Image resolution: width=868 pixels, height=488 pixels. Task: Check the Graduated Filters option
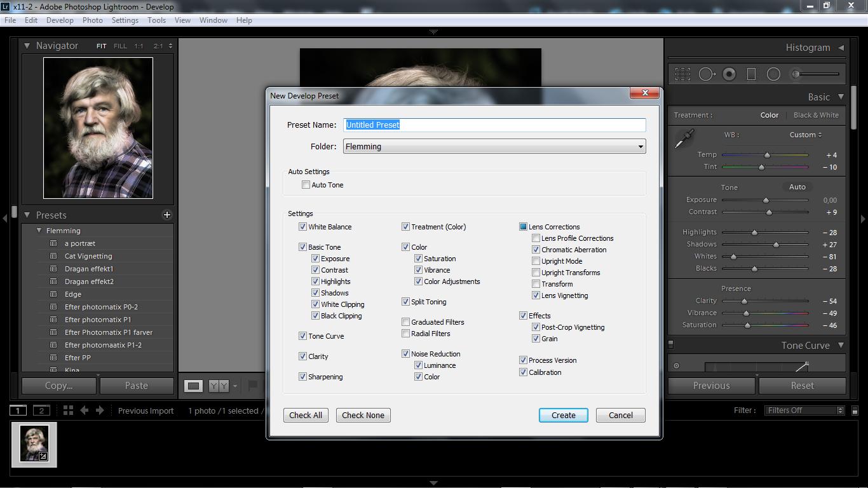coord(405,322)
